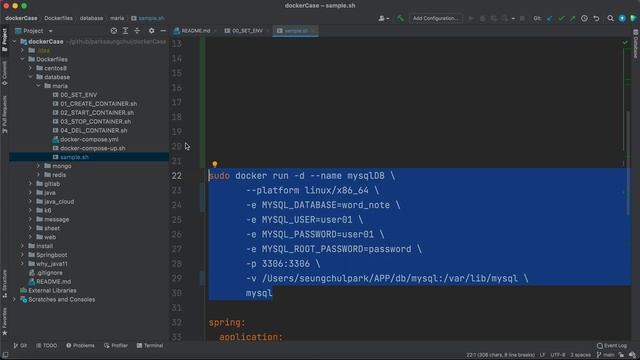Click the blue IDE update icon
Screen dimensions: 640x360
point(622,18)
